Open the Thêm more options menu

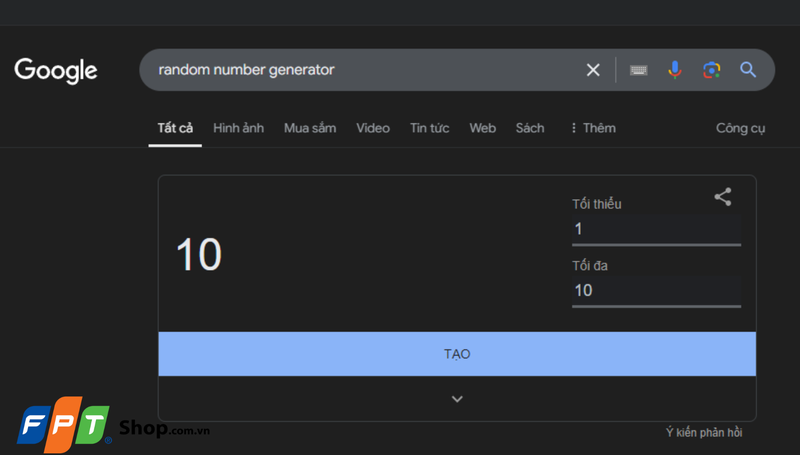coord(593,128)
